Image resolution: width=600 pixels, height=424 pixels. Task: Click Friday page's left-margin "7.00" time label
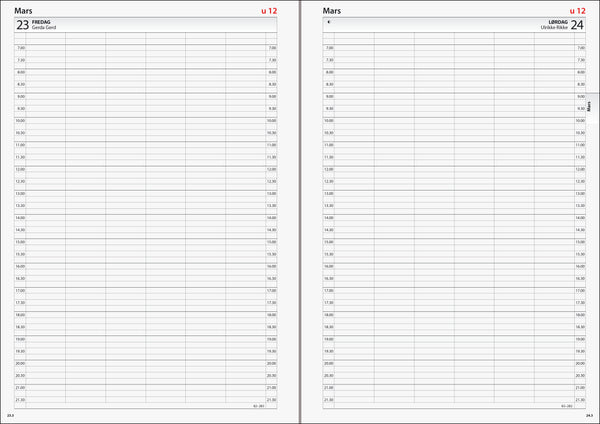click(x=21, y=48)
